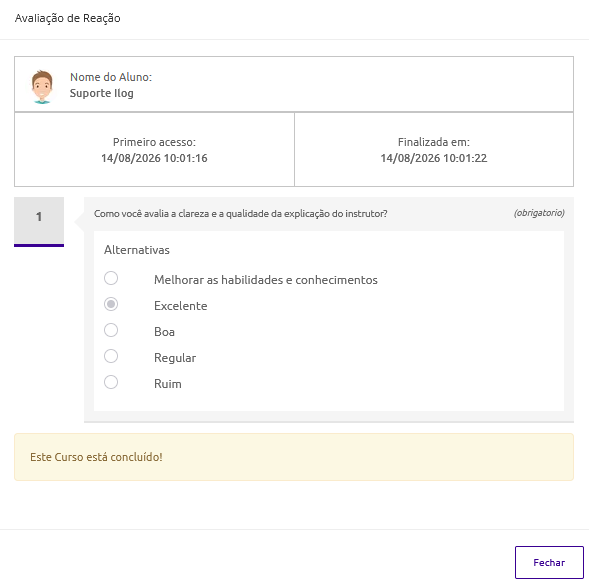The height and width of the screenshot is (586, 589).
Task: Close the dialog with Fechar button
Action: 549,562
